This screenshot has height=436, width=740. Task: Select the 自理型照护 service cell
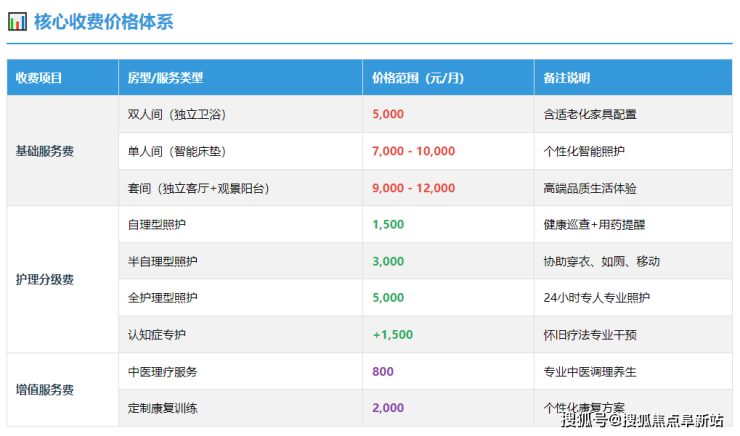[157, 224]
